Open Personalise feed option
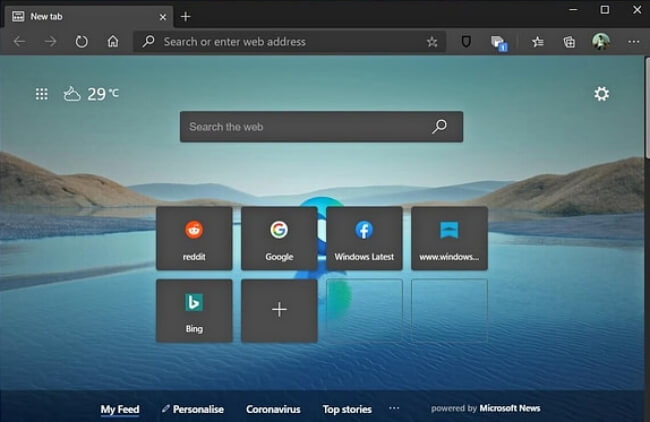This screenshot has height=422, width=650. pyautogui.click(x=193, y=410)
